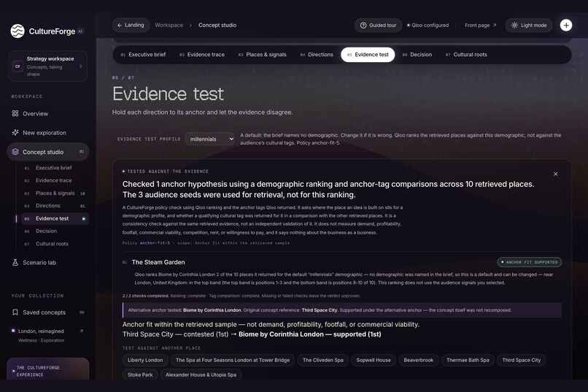This screenshot has height=392, width=588.
Task: Test against Beaverbrook
Action: click(419, 360)
